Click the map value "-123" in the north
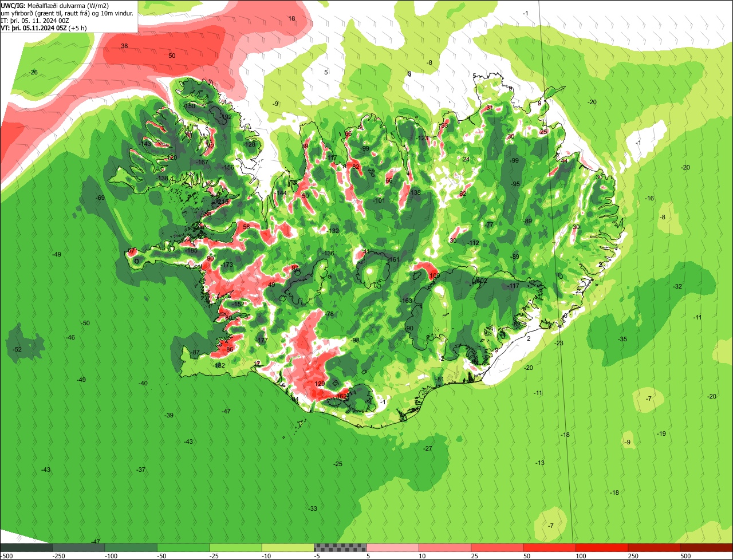 coord(422,139)
